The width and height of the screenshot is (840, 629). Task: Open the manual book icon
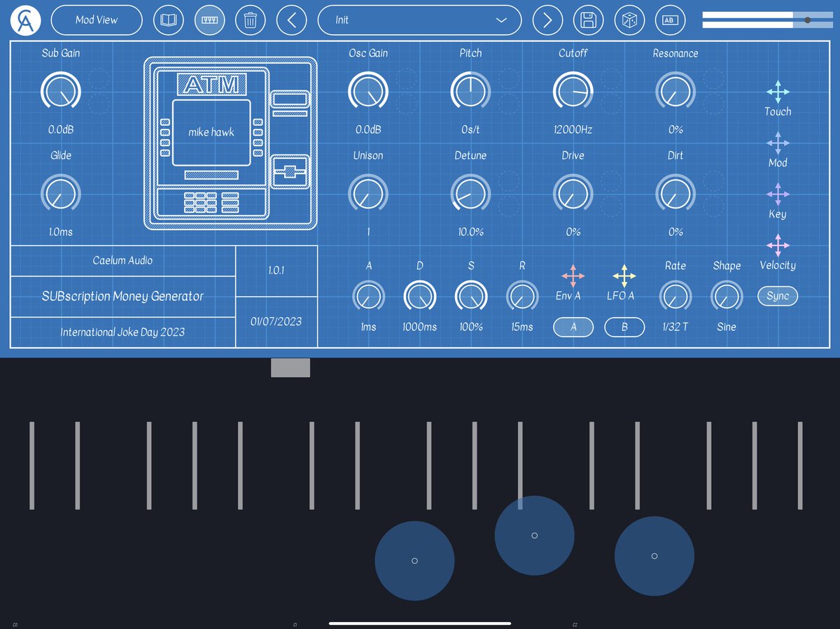point(169,20)
